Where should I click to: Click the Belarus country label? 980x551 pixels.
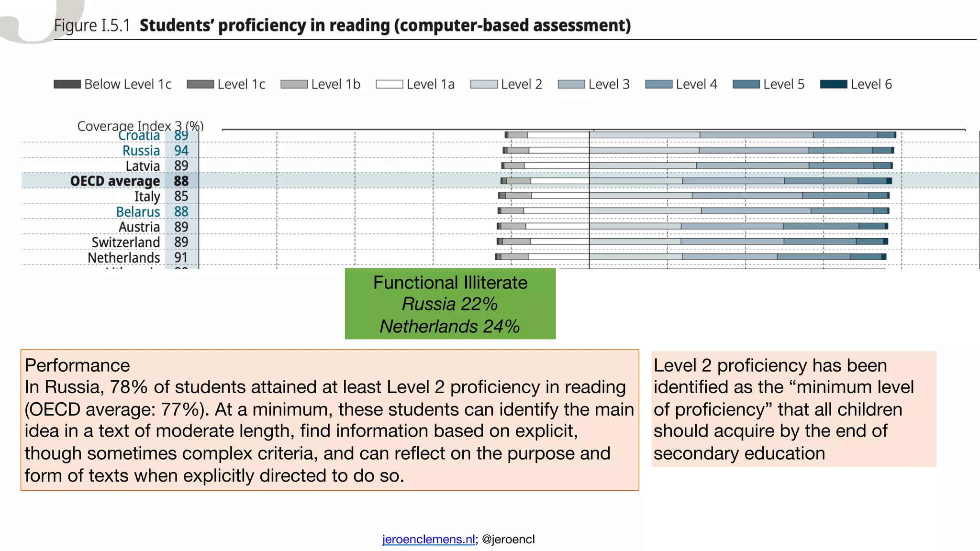[x=138, y=212]
